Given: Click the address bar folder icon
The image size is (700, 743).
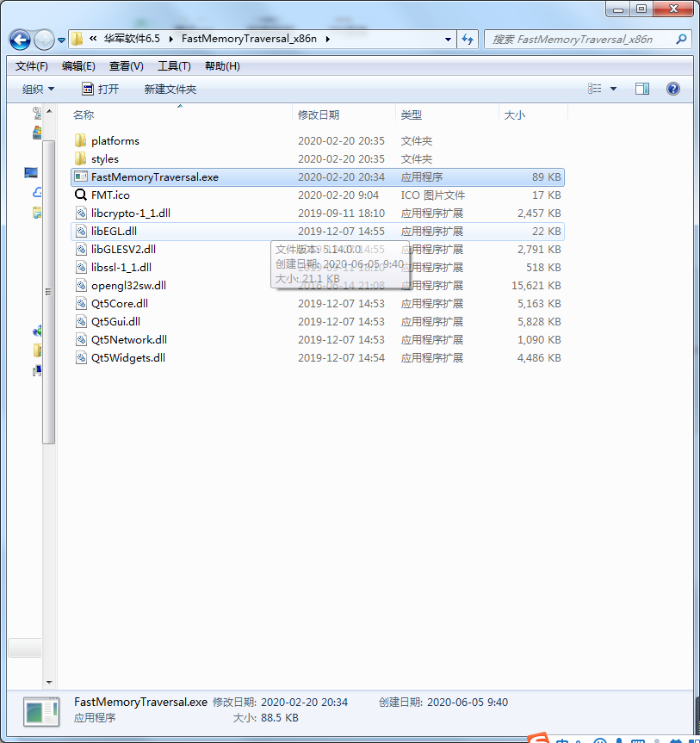Looking at the screenshot, I should point(77,39).
